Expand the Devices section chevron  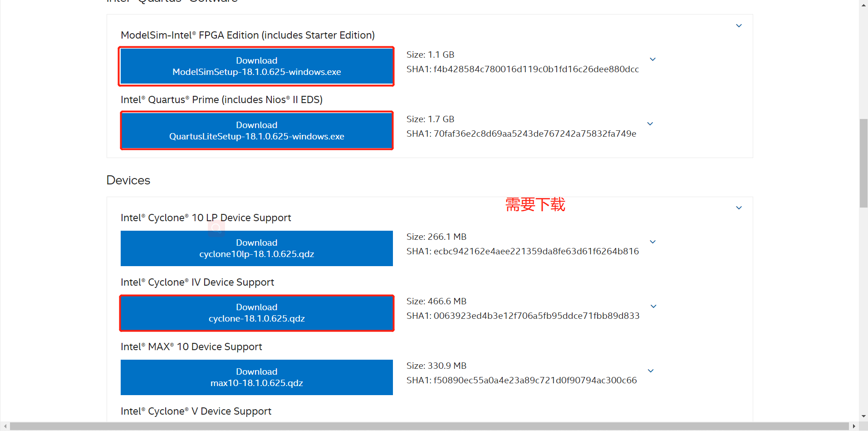[738, 208]
